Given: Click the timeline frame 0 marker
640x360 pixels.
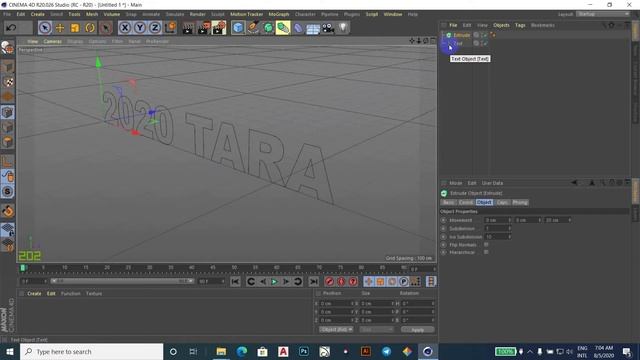Looking at the screenshot, I should pos(23,268).
